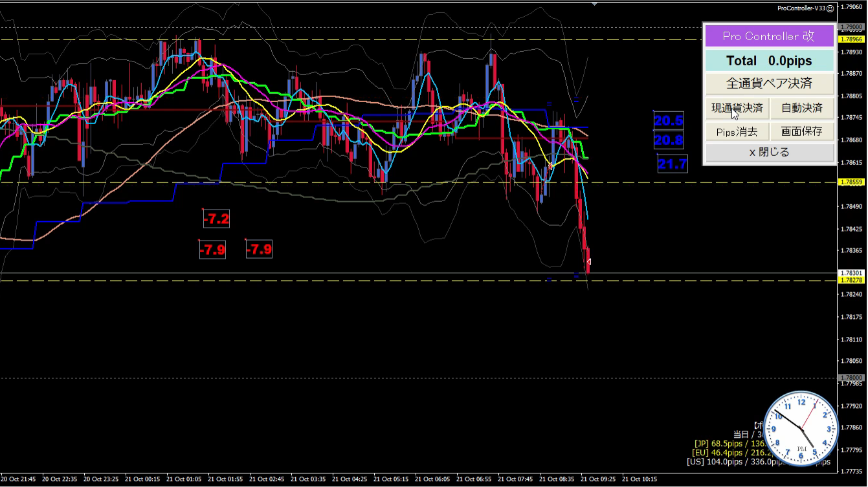Viewport: 868px width, 487px height.
Task: Click the Pro Controller 改 purple header
Action: coord(769,36)
